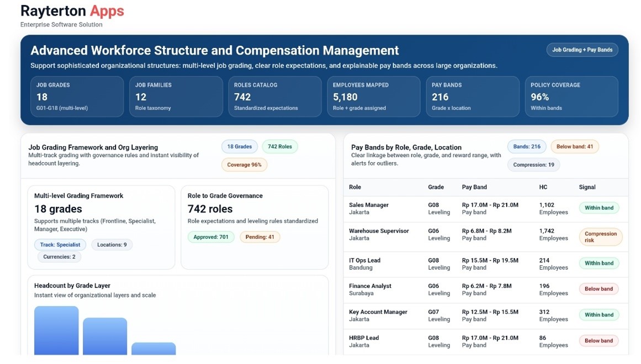Toggle the Compression: 19 filter
This screenshot has width=641, height=364.
533,164
